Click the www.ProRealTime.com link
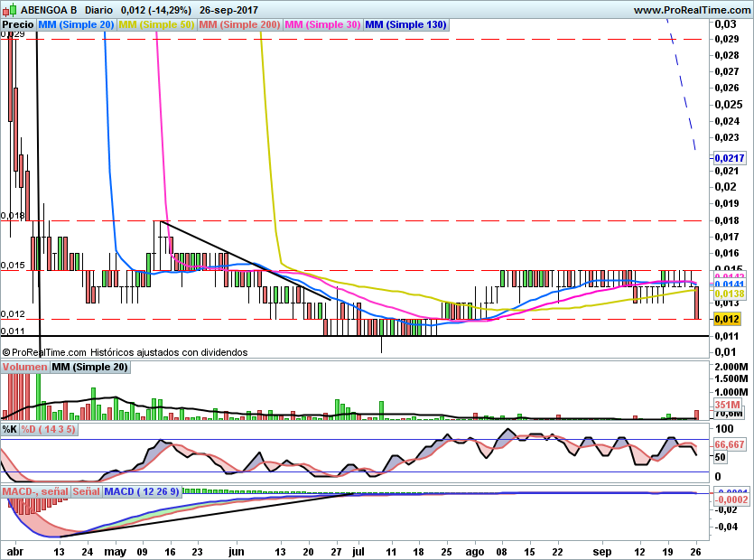The image size is (754, 560). point(692,10)
